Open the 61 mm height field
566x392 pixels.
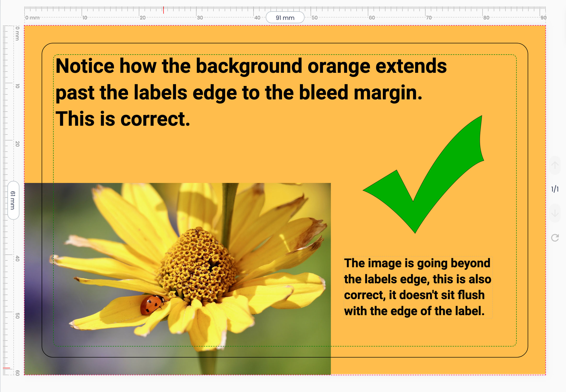click(13, 200)
